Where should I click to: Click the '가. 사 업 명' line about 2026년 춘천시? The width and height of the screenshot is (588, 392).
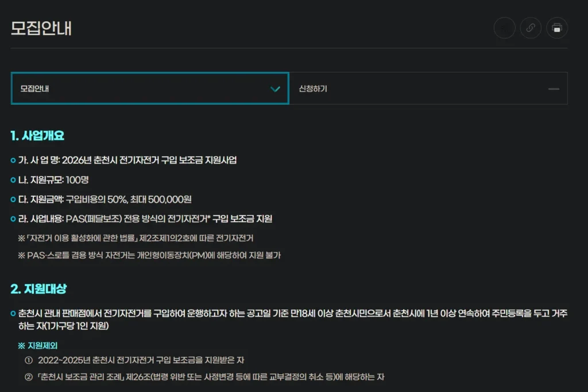pos(124,160)
